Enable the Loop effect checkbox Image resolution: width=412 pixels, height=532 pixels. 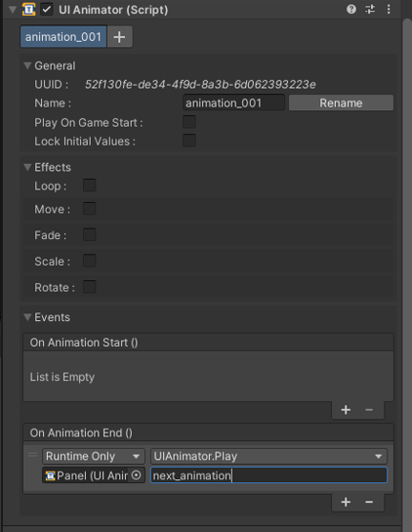90,185
